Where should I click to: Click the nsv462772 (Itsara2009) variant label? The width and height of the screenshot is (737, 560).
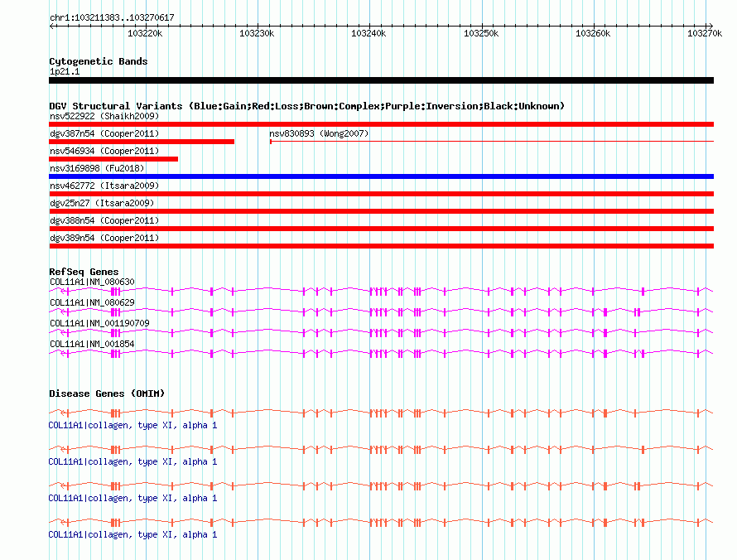tap(104, 186)
